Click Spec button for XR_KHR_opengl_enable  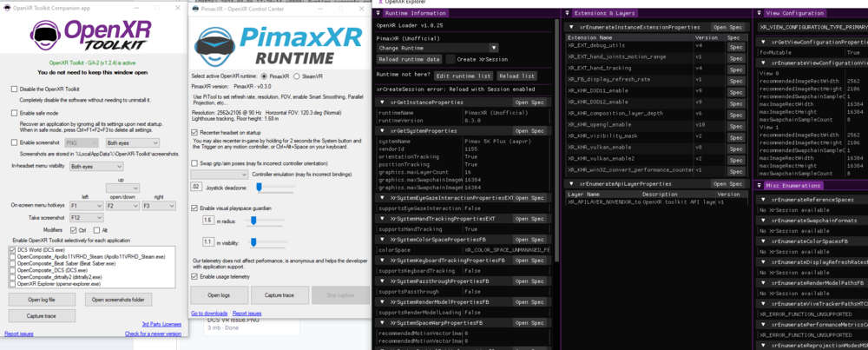pyautogui.click(x=734, y=125)
